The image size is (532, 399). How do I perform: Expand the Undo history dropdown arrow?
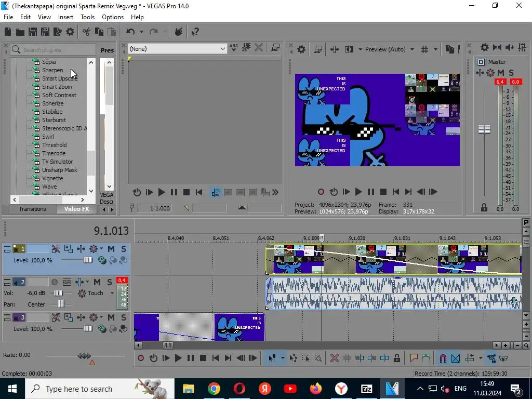pos(141,32)
